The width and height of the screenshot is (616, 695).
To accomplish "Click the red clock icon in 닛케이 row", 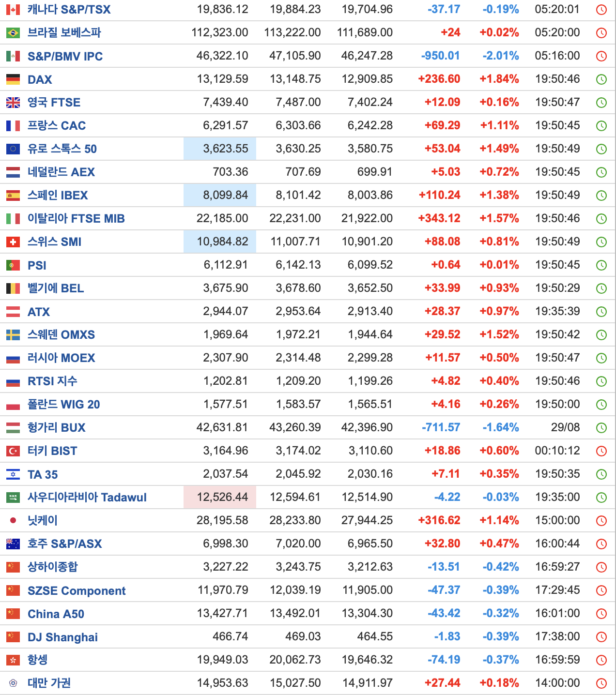I will click(x=601, y=521).
